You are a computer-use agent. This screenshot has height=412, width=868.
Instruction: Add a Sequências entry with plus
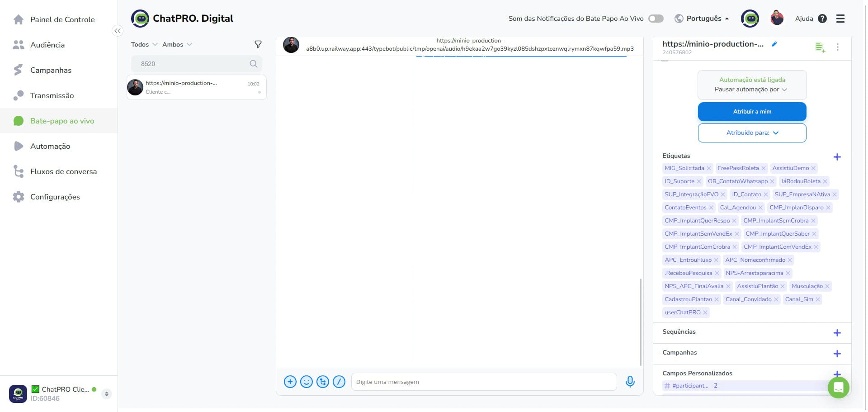click(x=837, y=333)
